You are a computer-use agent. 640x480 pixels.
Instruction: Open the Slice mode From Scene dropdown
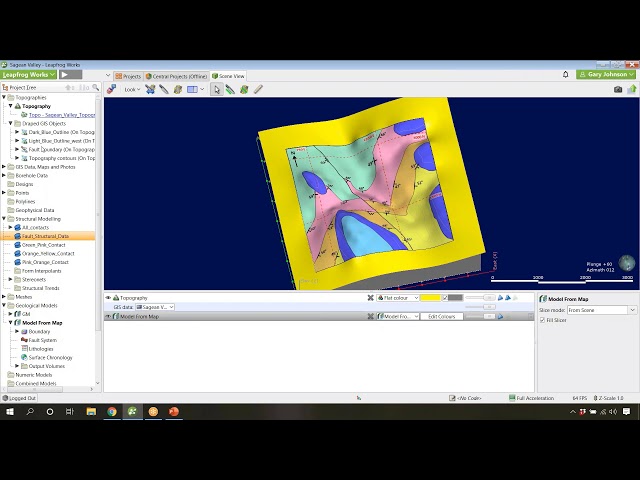(602, 310)
